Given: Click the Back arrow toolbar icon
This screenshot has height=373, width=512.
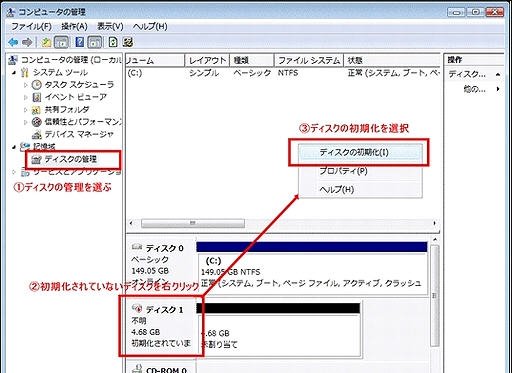Looking at the screenshot, I should pos(13,42).
